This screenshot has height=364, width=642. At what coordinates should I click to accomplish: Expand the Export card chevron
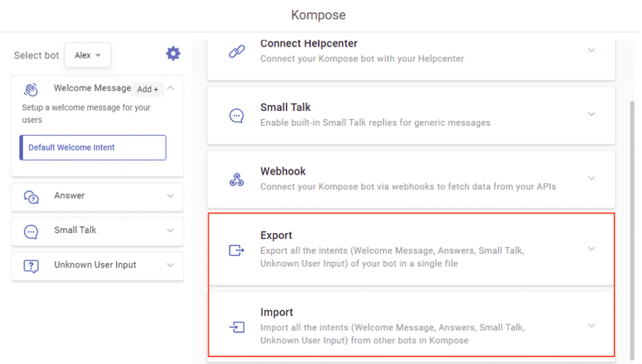(x=591, y=249)
